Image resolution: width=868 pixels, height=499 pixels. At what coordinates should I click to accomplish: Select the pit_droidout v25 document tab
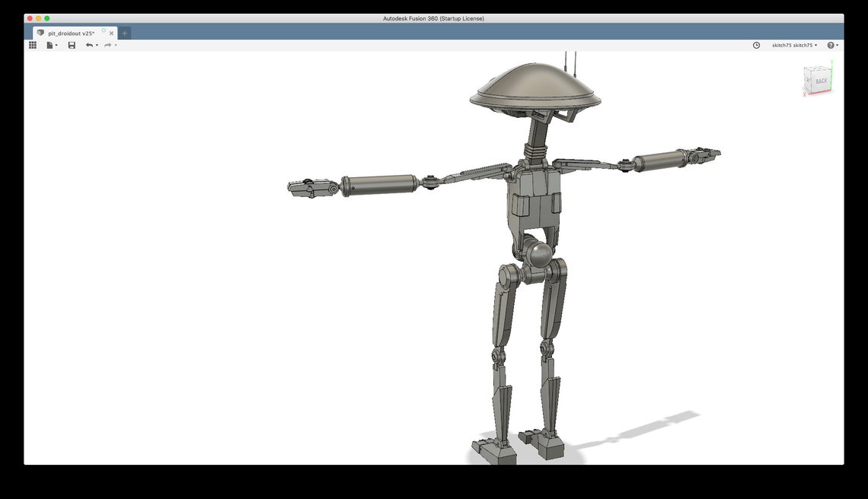(x=71, y=33)
